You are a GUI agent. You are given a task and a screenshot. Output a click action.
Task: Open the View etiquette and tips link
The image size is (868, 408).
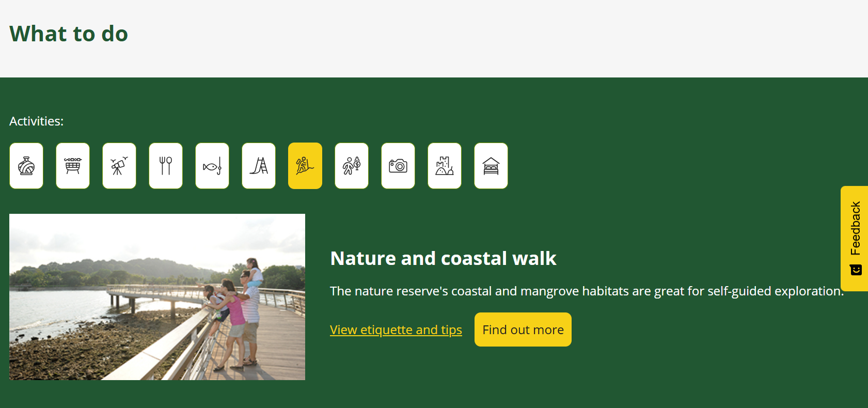[396, 329]
